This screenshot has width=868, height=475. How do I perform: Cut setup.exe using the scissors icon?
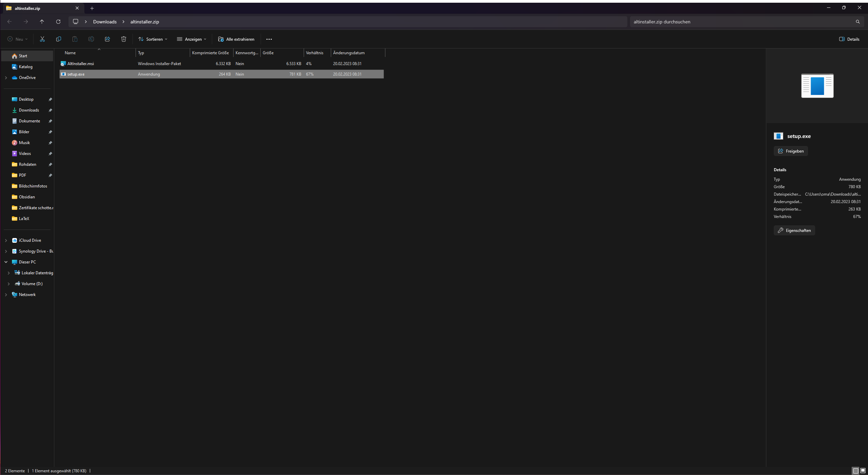click(x=42, y=39)
